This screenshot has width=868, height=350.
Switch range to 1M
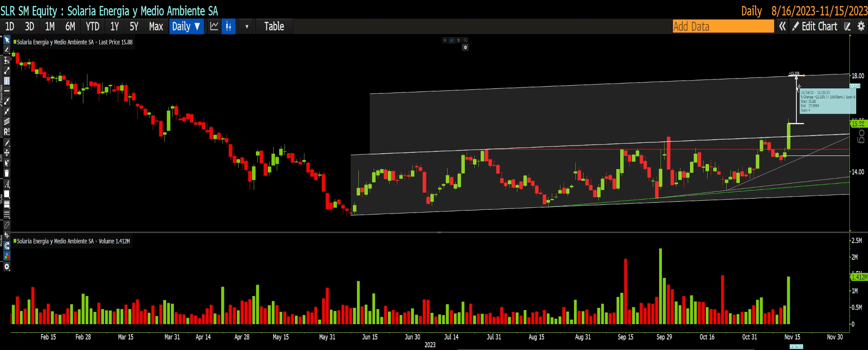50,26
